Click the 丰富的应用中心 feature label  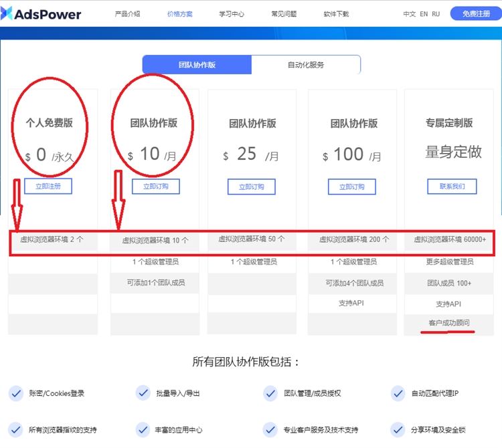[179, 430]
